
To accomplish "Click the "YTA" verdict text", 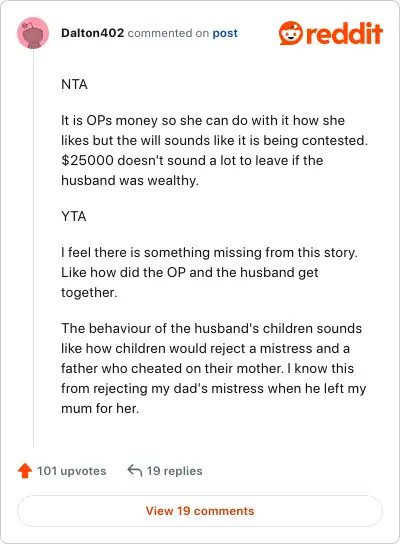I will [x=74, y=216].
